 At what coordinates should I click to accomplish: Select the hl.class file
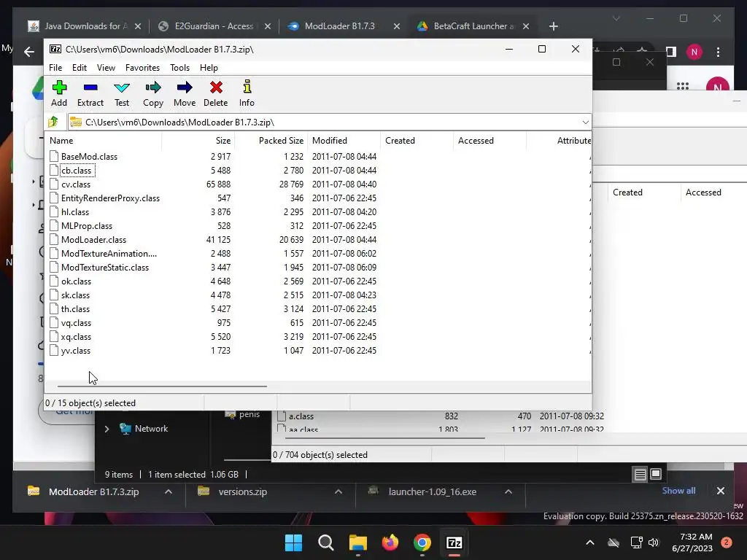[x=75, y=211]
